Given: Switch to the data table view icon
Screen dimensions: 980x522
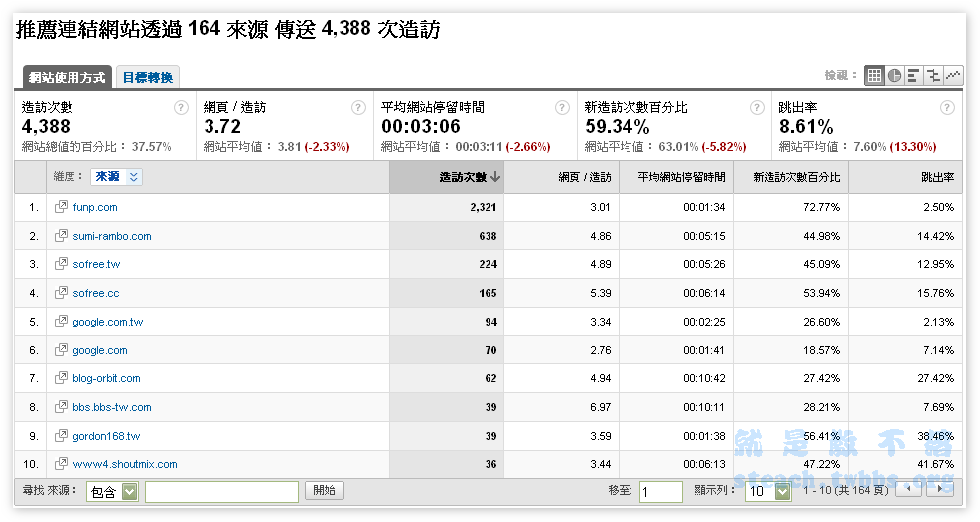Looking at the screenshot, I should coord(874,75).
